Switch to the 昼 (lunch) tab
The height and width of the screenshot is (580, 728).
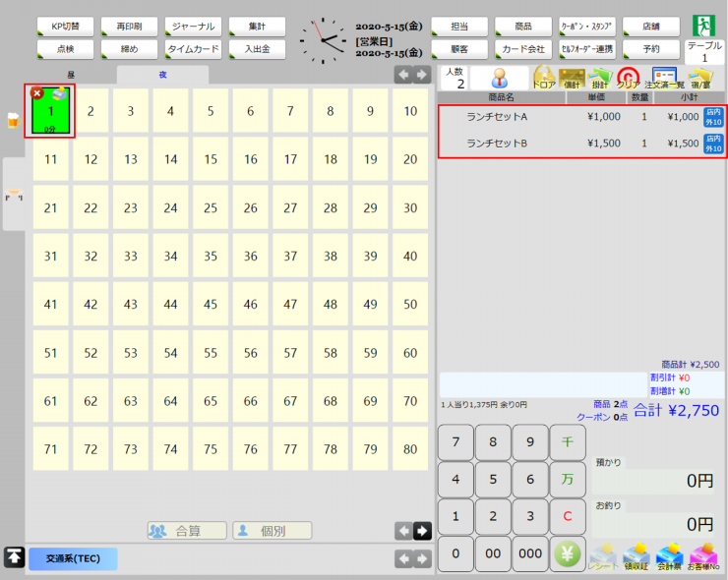(71, 75)
